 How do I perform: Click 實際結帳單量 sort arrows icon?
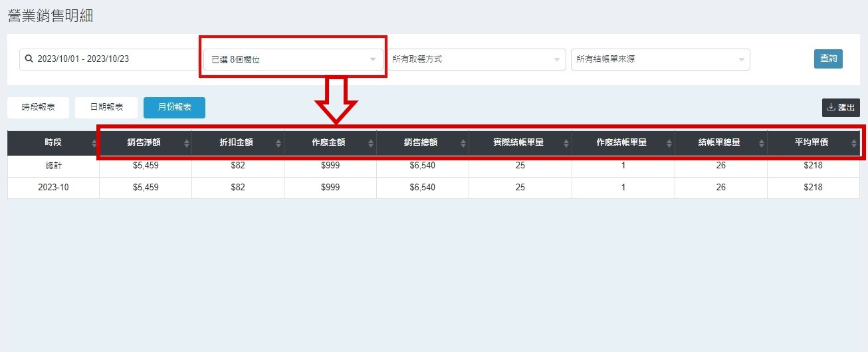click(x=566, y=143)
